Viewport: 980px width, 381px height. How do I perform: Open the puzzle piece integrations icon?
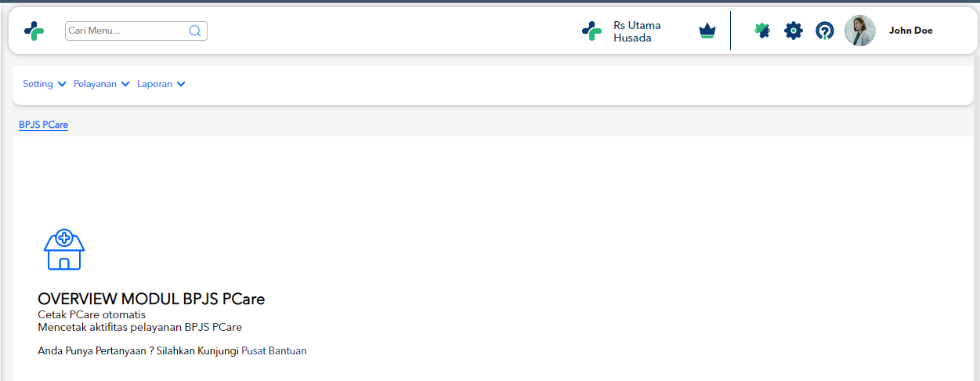(761, 31)
